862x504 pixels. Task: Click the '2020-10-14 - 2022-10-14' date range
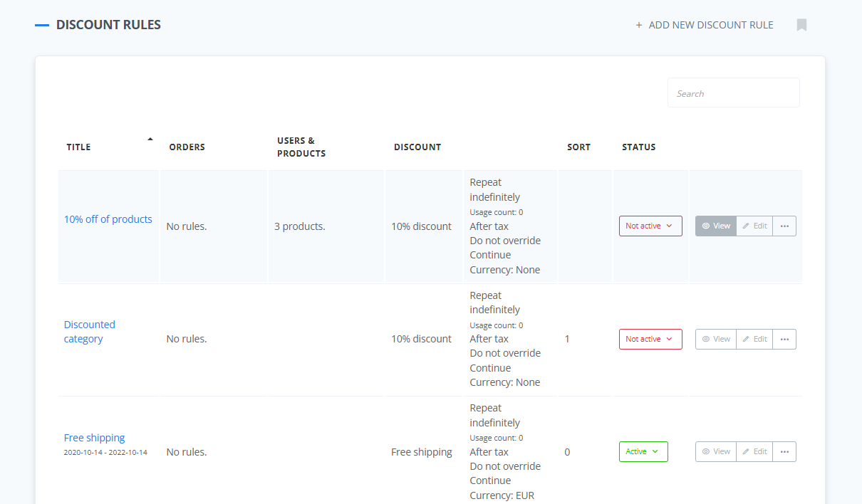(x=105, y=452)
